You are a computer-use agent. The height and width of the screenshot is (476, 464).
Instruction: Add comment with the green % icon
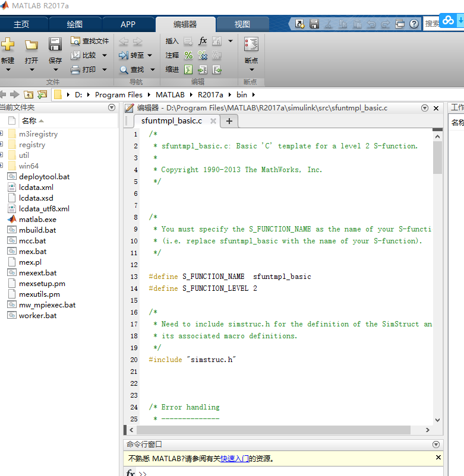(x=188, y=55)
